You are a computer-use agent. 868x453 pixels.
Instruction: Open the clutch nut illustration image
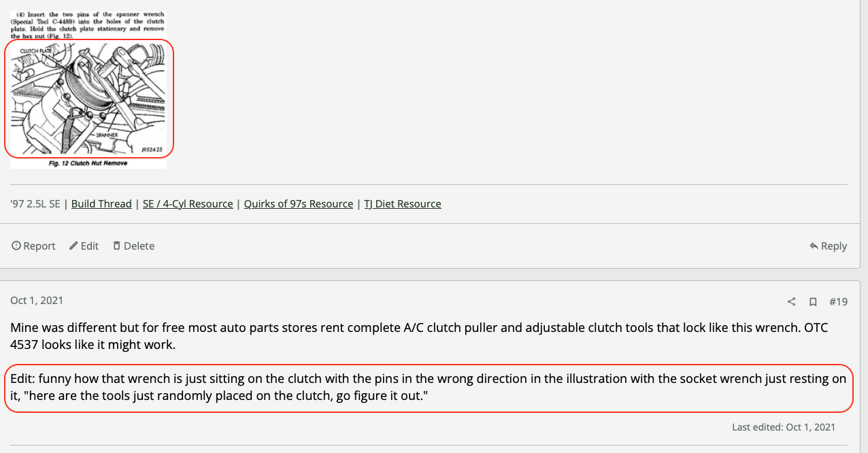(88, 98)
